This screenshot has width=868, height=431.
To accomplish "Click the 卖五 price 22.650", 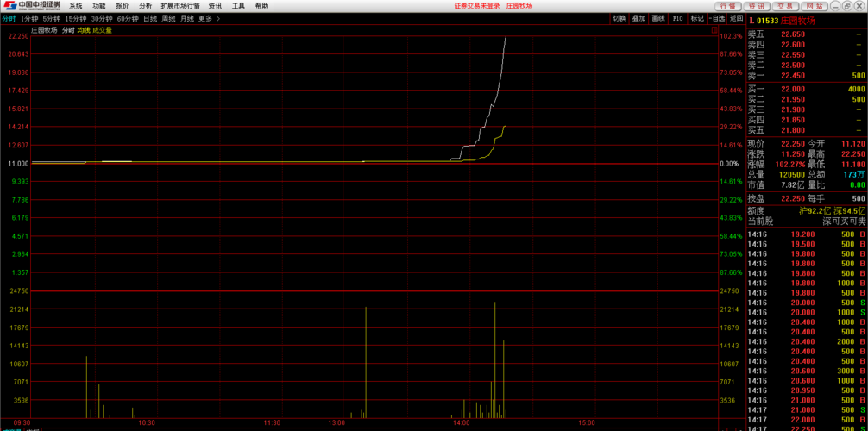I will (x=793, y=34).
